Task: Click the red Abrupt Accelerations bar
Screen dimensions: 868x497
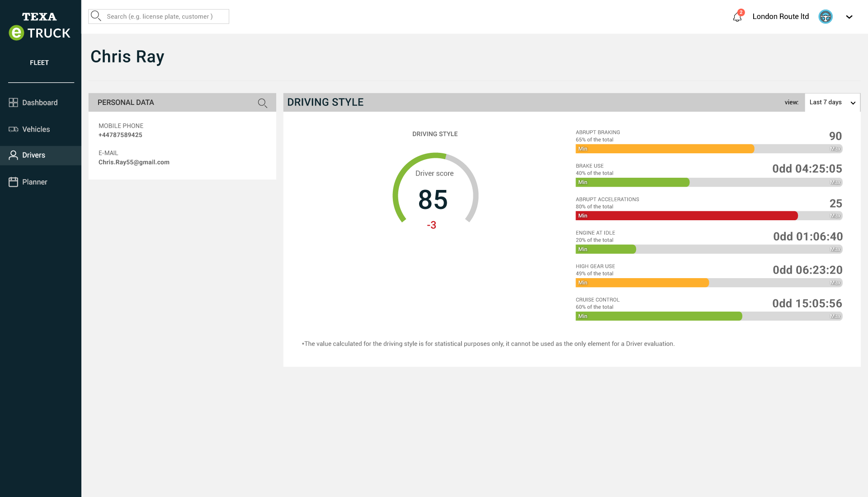Action: 687,216
